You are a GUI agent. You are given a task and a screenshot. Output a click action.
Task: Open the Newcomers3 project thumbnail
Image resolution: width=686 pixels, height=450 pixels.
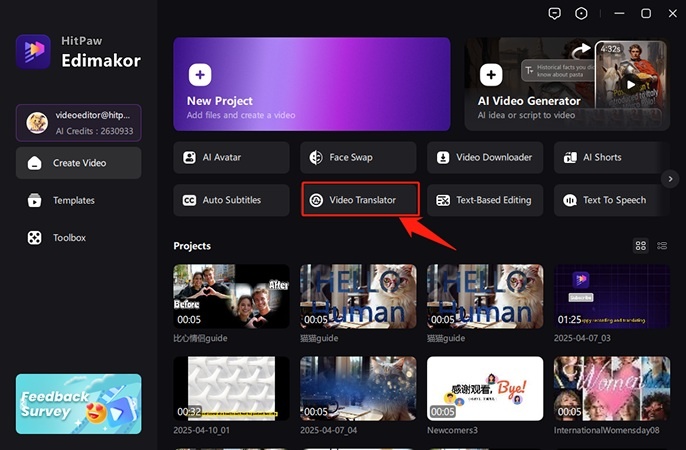tap(485, 388)
